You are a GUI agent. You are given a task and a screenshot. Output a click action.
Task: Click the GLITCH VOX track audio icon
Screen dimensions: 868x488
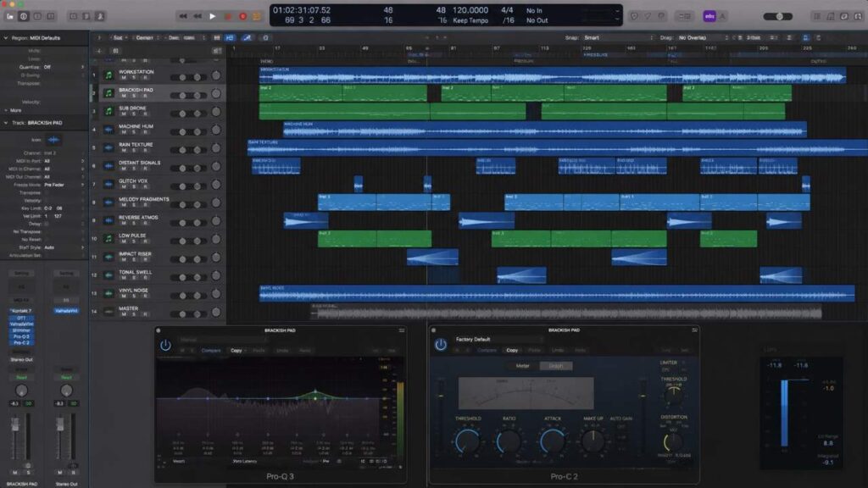pos(108,184)
